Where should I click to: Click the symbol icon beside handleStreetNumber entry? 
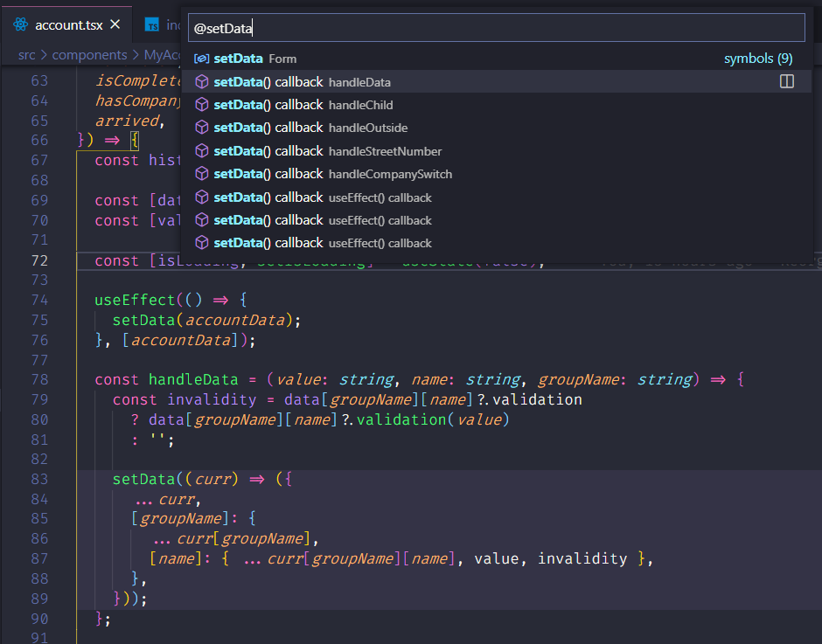(x=202, y=150)
